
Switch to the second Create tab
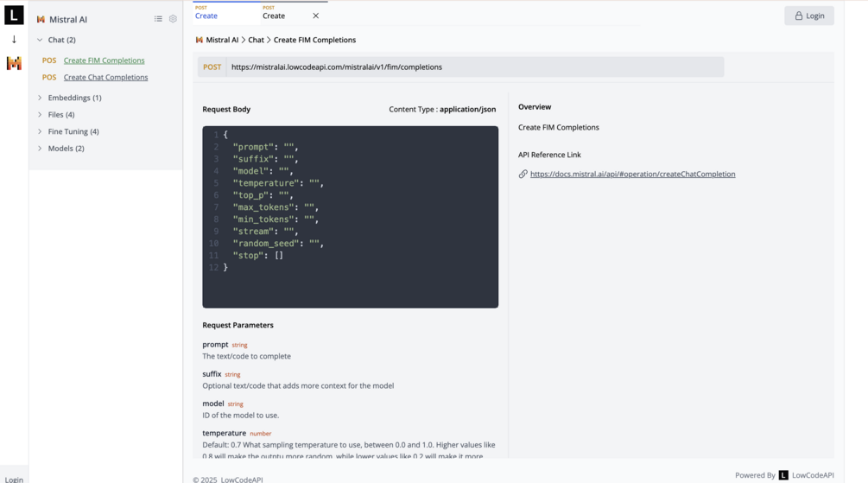pos(274,16)
